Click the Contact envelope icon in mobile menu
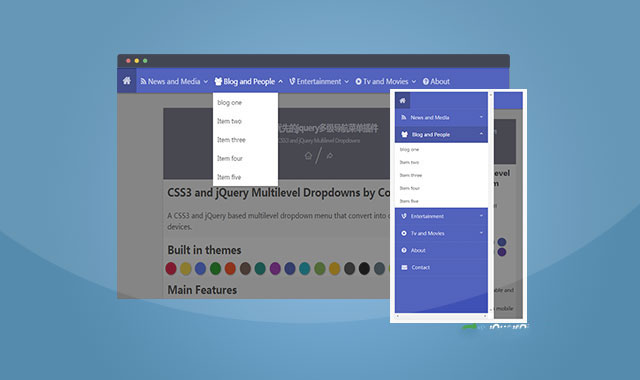 pyautogui.click(x=404, y=267)
